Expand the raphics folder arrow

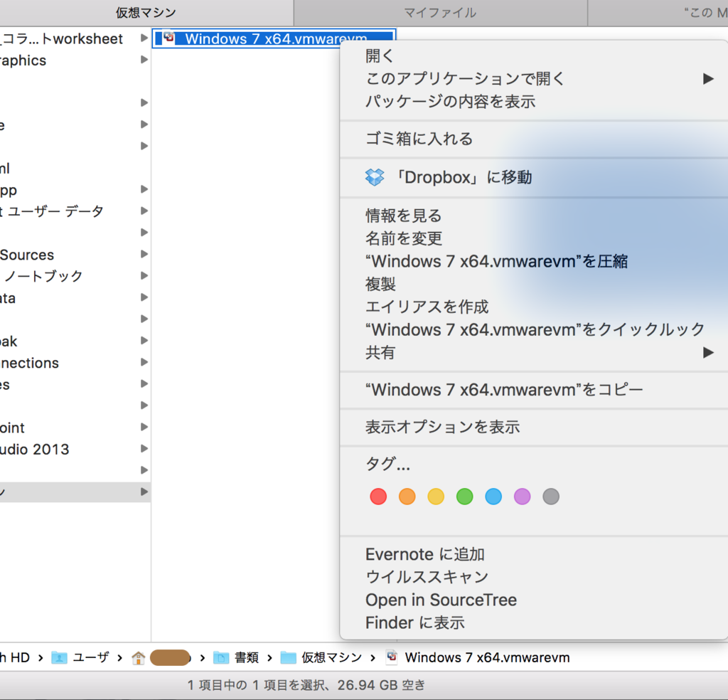(144, 60)
